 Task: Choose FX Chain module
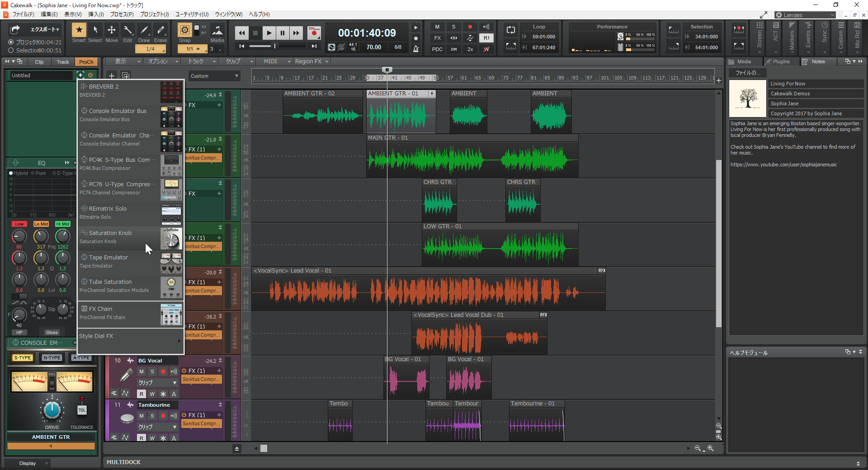pyautogui.click(x=130, y=314)
